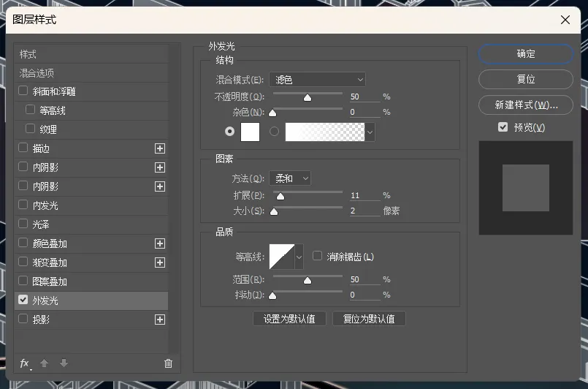Screen dimensions: 588x389
Task: Open the 方法 technique dropdown
Action: (290, 178)
